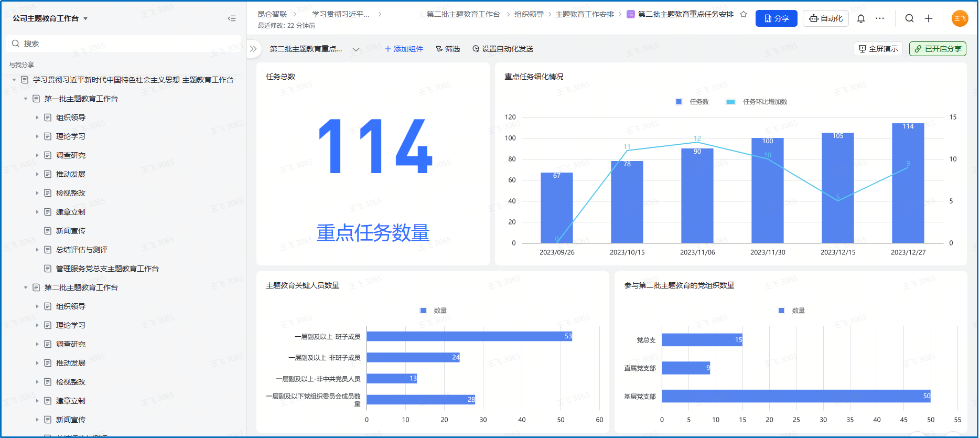Open first-batch 新闻宣传 page

coord(71,231)
